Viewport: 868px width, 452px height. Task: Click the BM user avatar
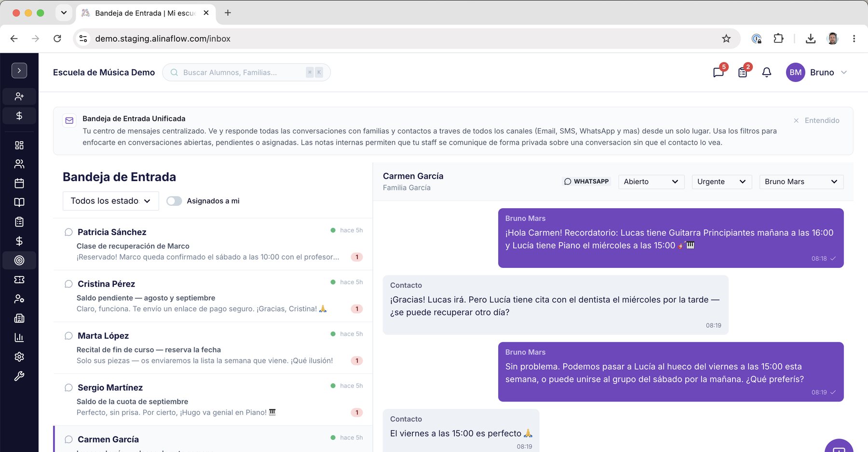pos(796,72)
